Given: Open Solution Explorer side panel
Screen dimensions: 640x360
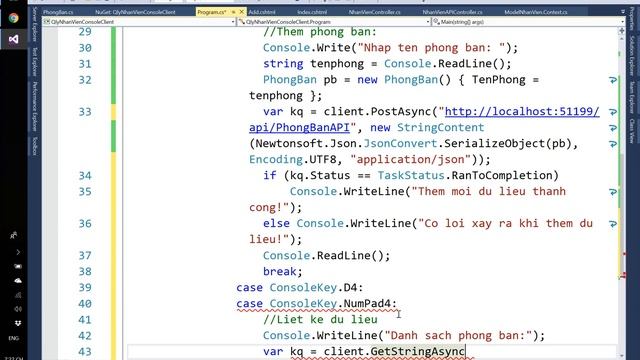Looking at the screenshot, I should tap(632, 56).
